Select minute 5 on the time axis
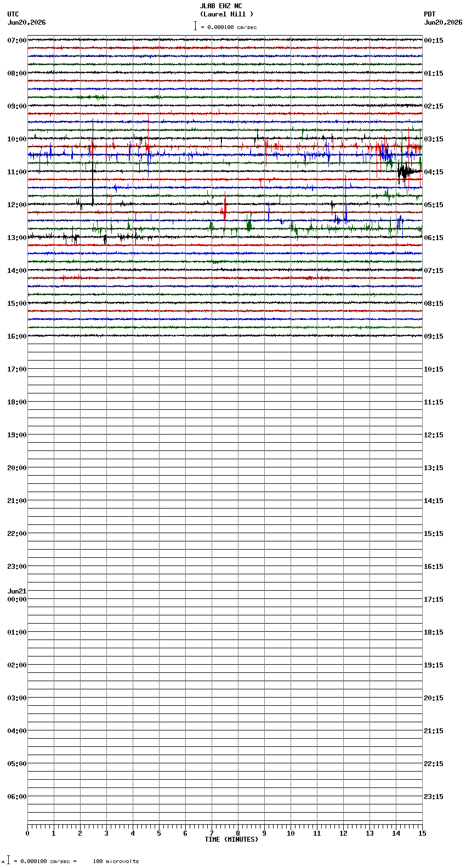This screenshot has width=466, height=868. 159,833
